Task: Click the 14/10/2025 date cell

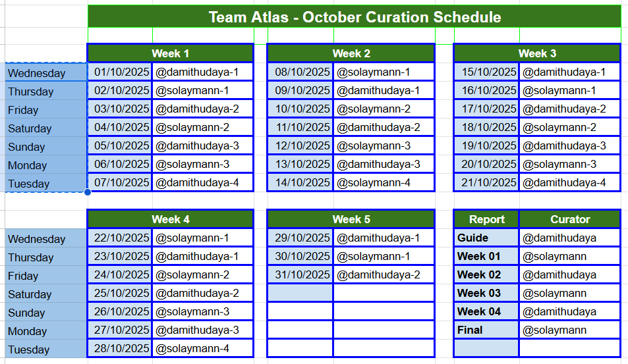Action: 302,182
